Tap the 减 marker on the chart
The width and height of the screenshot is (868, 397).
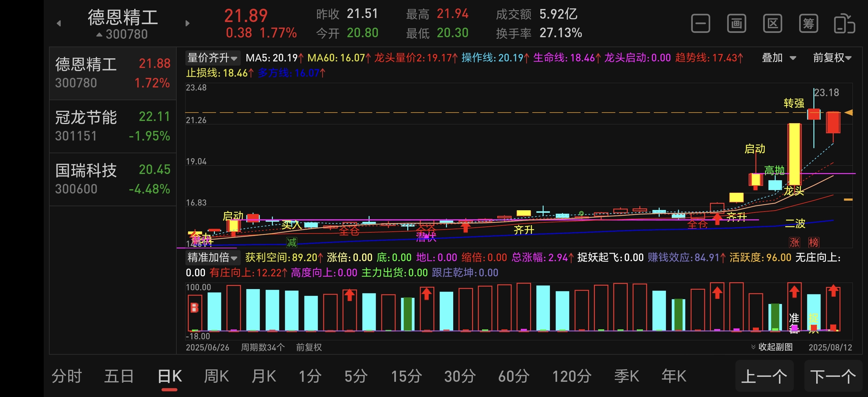coord(291,242)
